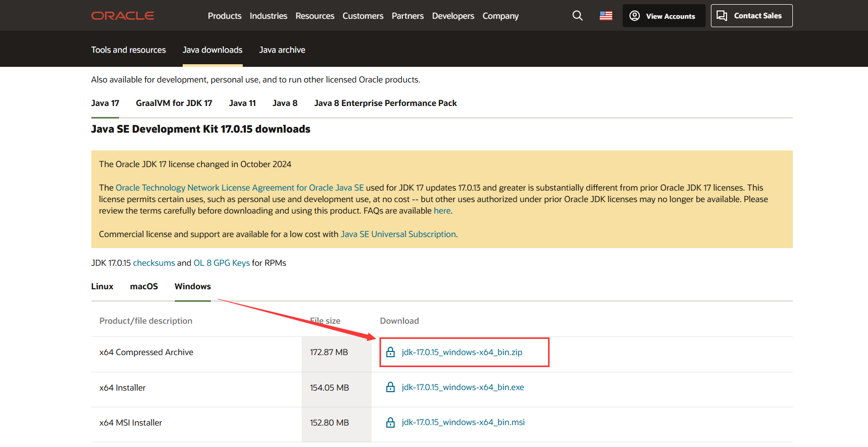Click lock icon beside the .zip download

(x=390, y=352)
